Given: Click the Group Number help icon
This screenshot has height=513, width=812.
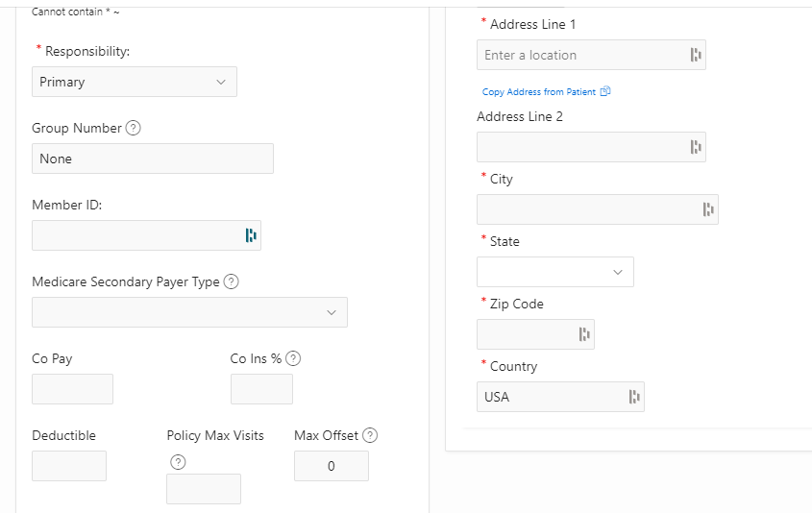Looking at the screenshot, I should coord(134,128).
